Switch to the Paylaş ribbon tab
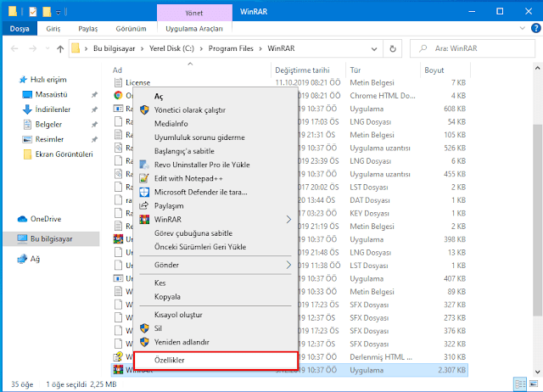 pos(88,29)
